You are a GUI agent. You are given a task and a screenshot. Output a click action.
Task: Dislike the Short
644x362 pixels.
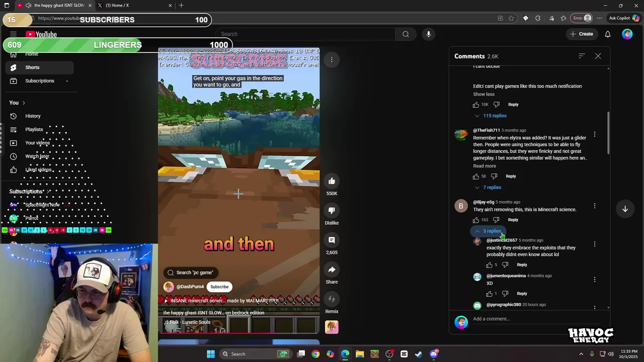coord(332,211)
